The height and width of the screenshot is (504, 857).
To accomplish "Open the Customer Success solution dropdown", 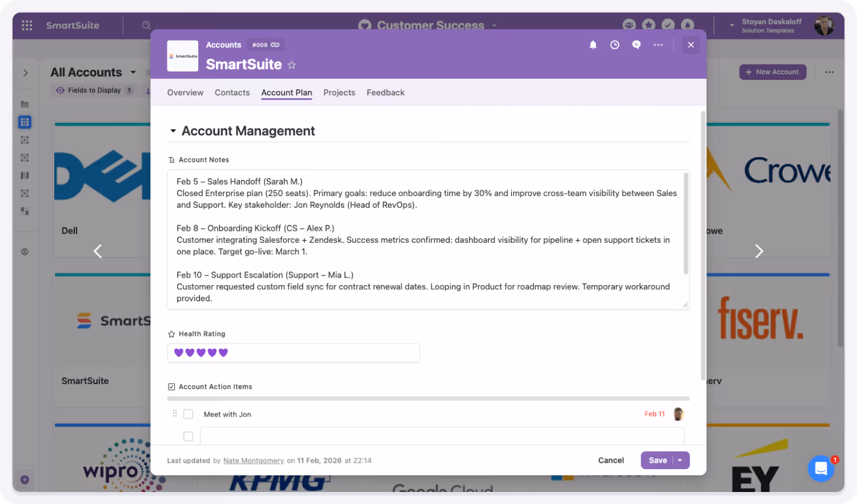I will (494, 25).
